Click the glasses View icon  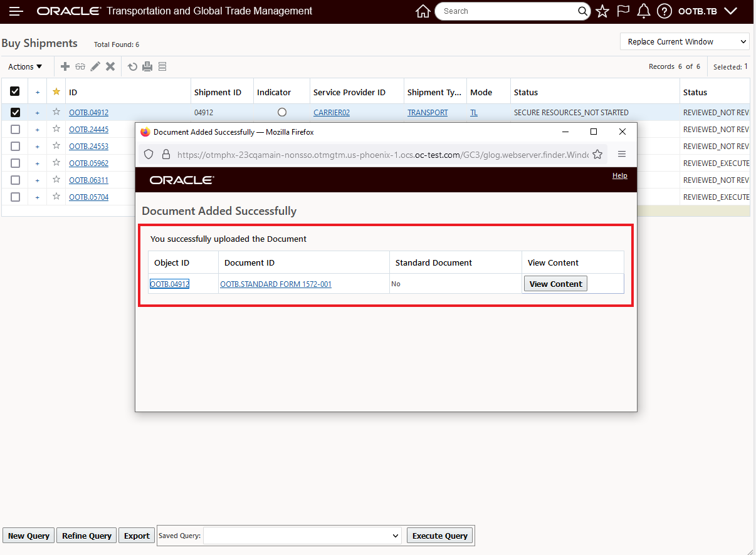pos(80,66)
